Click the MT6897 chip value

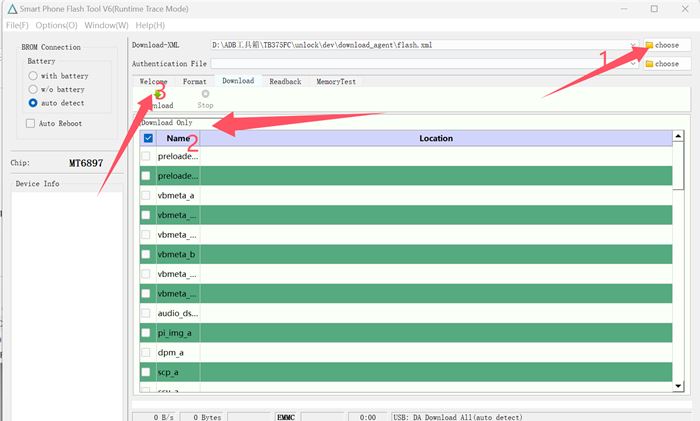(86, 163)
